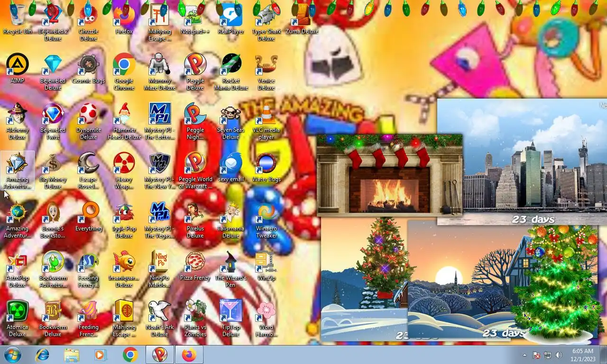Click the RealPlayer shortcut
Screen dimensions: 607x364
pos(230,19)
